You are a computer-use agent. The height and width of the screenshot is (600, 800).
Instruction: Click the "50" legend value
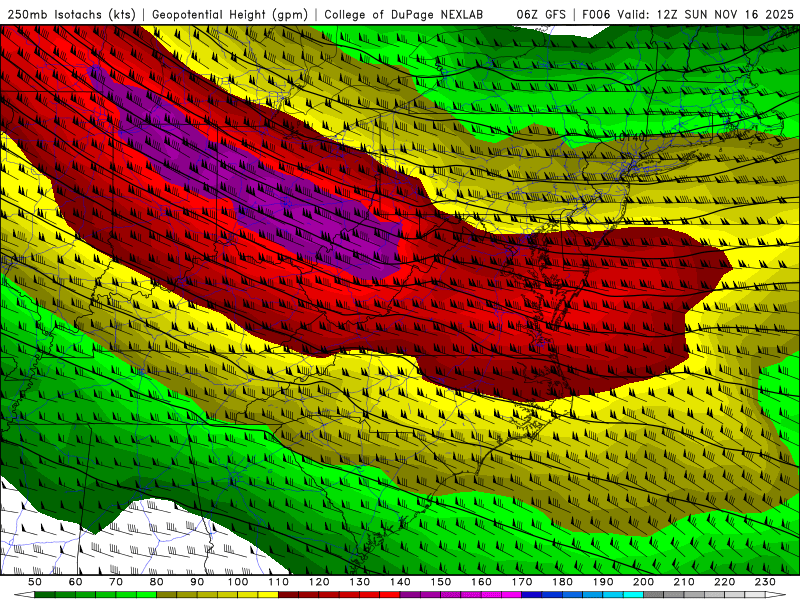[x=34, y=582]
